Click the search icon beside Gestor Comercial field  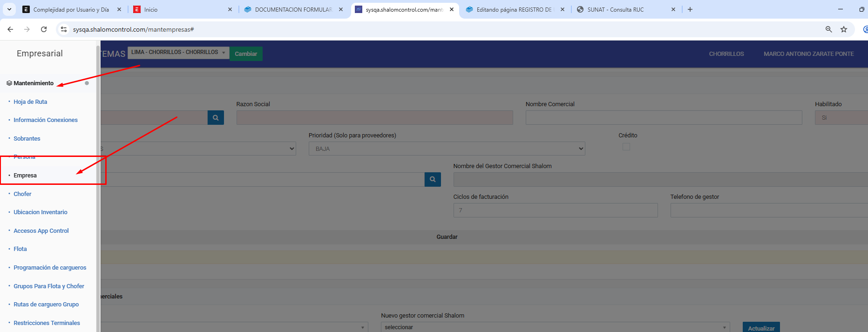click(433, 179)
